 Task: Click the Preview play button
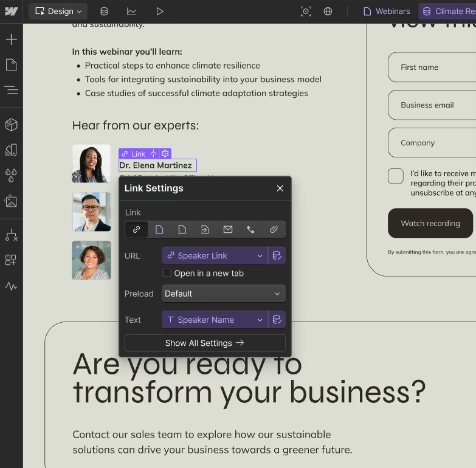coord(160,12)
